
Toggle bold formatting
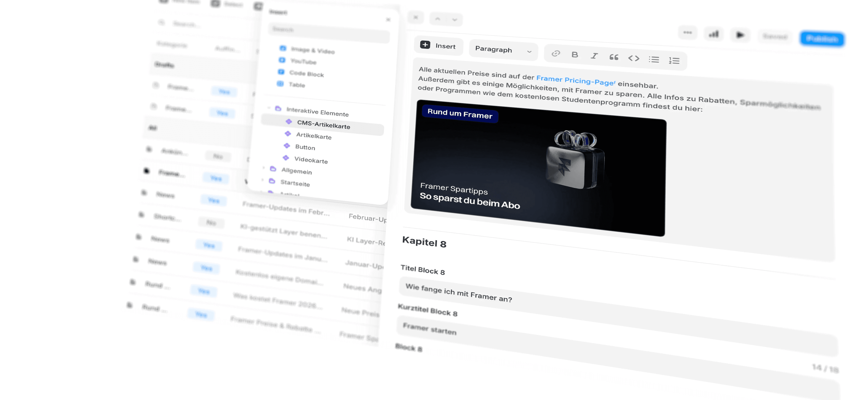point(575,55)
